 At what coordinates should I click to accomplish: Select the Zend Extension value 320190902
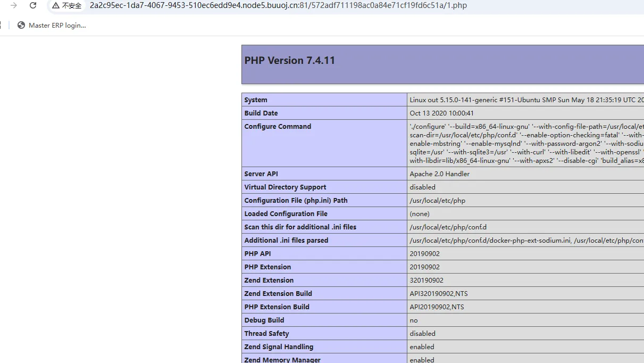(x=426, y=280)
